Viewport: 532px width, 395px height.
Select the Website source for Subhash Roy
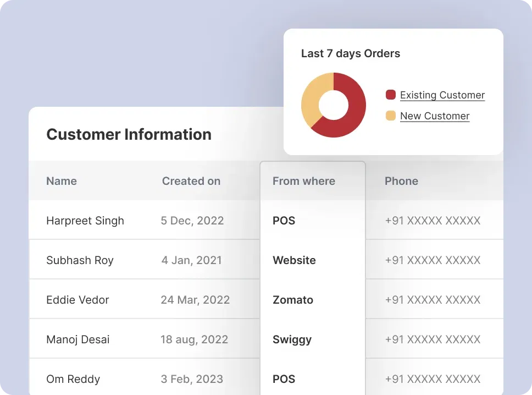294,260
